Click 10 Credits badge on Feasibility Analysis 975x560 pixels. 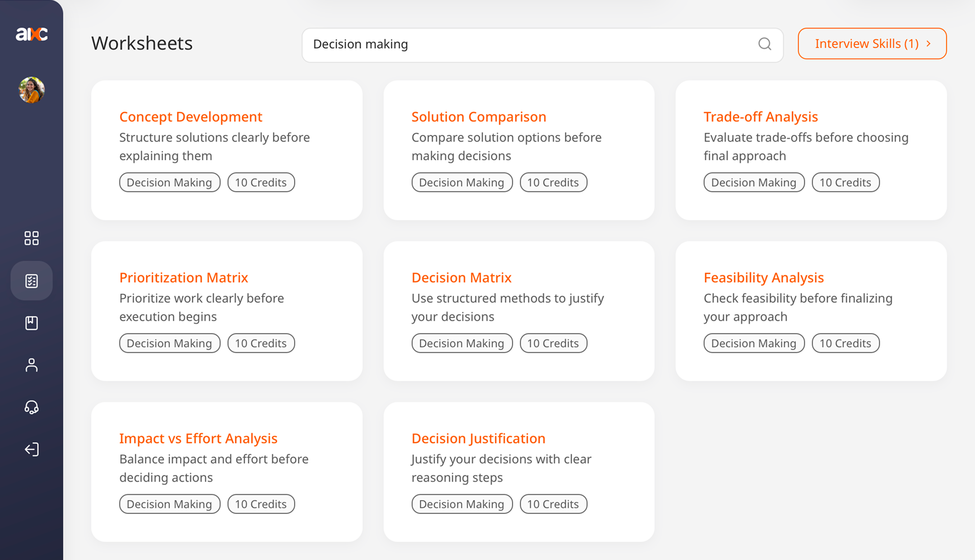(x=845, y=343)
